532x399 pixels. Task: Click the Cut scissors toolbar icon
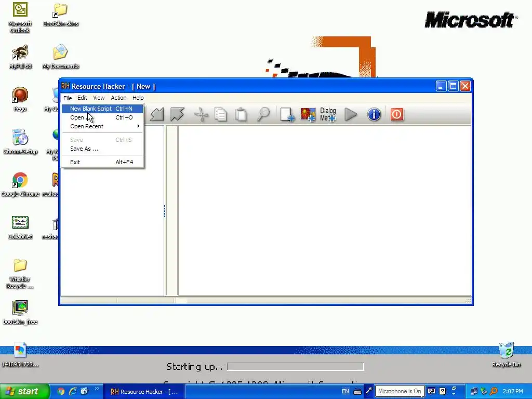coord(201,114)
